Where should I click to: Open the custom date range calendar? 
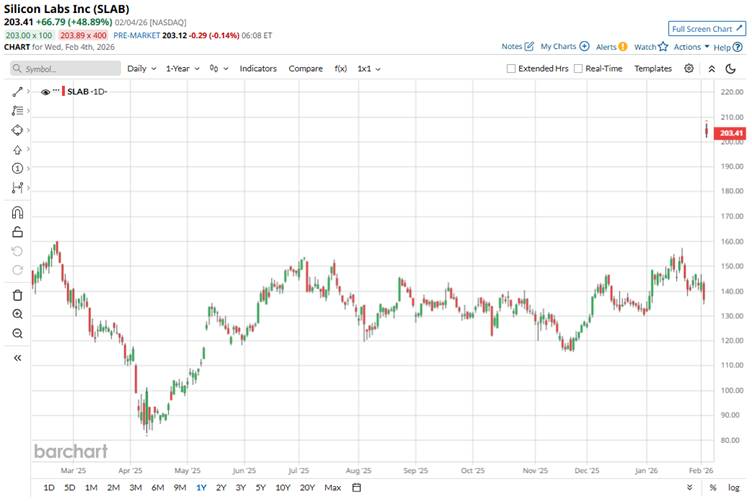[x=356, y=488]
